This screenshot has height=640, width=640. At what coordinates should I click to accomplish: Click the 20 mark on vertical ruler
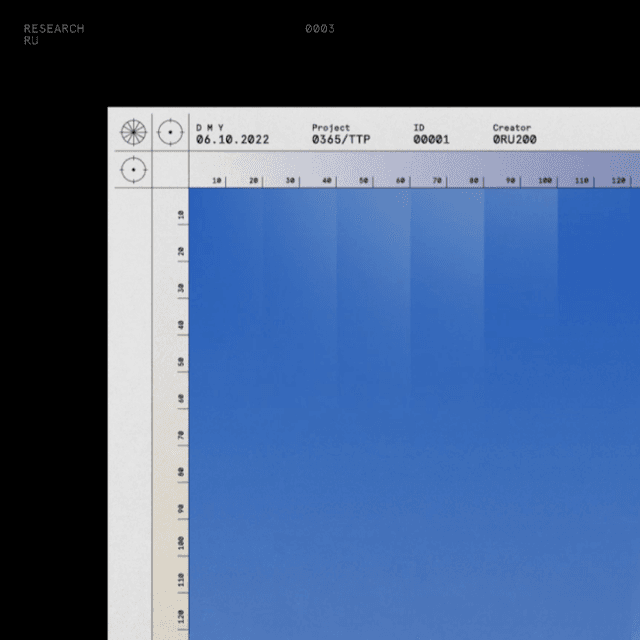pyautogui.click(x=181, y=252)
